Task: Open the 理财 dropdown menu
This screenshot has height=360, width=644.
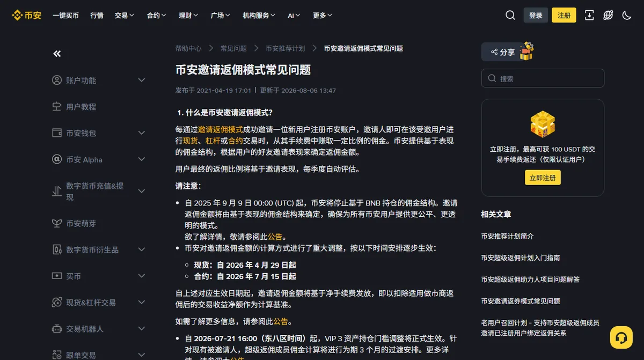Action: 189,16
